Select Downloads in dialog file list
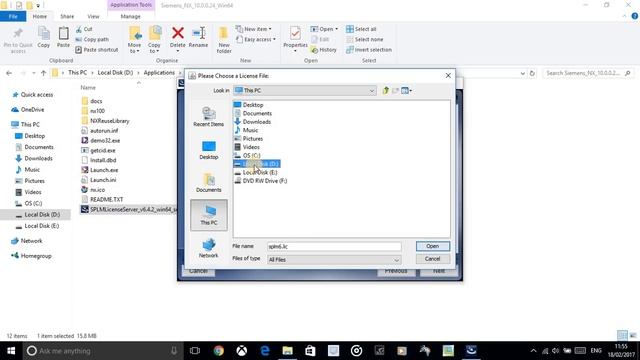Image resolution: width=640 pixels, height=360 pixels. (x=252, y=122)
